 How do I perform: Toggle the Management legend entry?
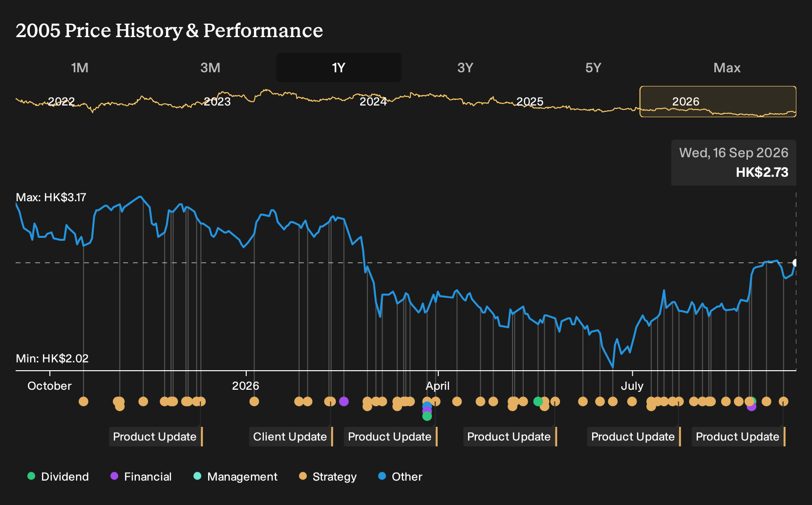(x=235, y=476)
